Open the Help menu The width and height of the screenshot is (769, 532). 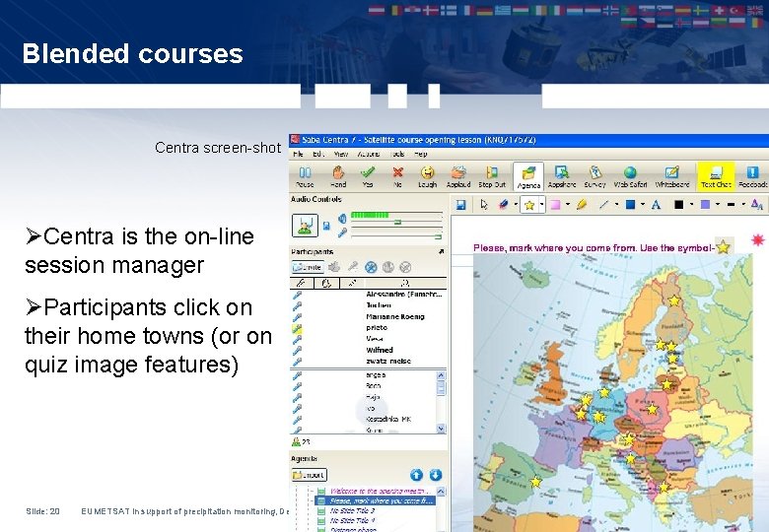pos(421,154)
